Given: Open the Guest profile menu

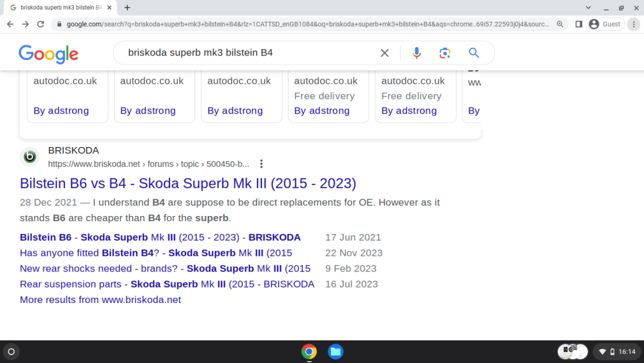Looking at the screenshot, I should click(x=605, y=25).
